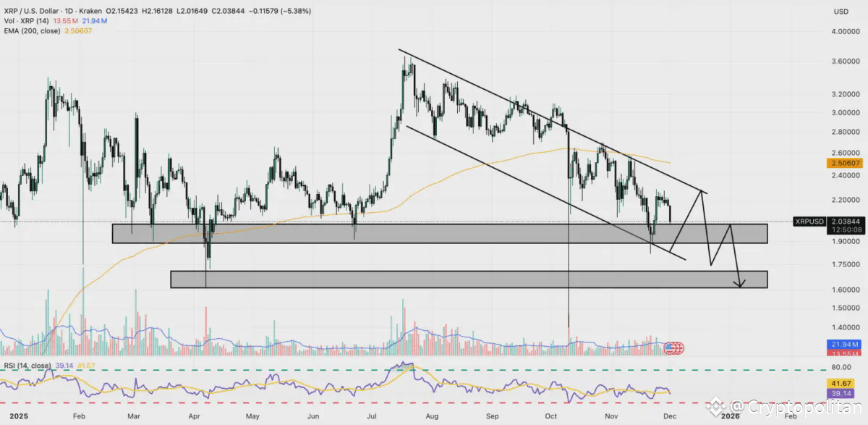
Task: Click the yellow 41.67 RSI value tag
Action: click(x=844, y=382)
